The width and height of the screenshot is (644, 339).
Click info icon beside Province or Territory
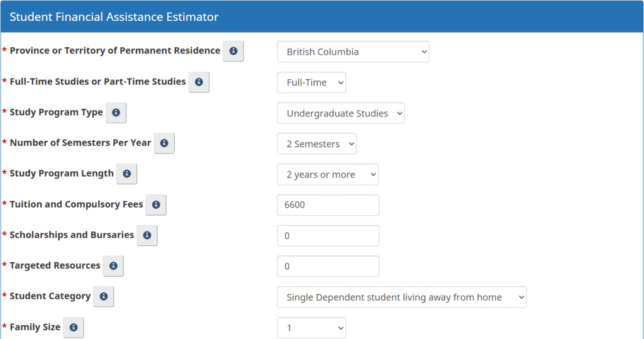tap(233, 51)
